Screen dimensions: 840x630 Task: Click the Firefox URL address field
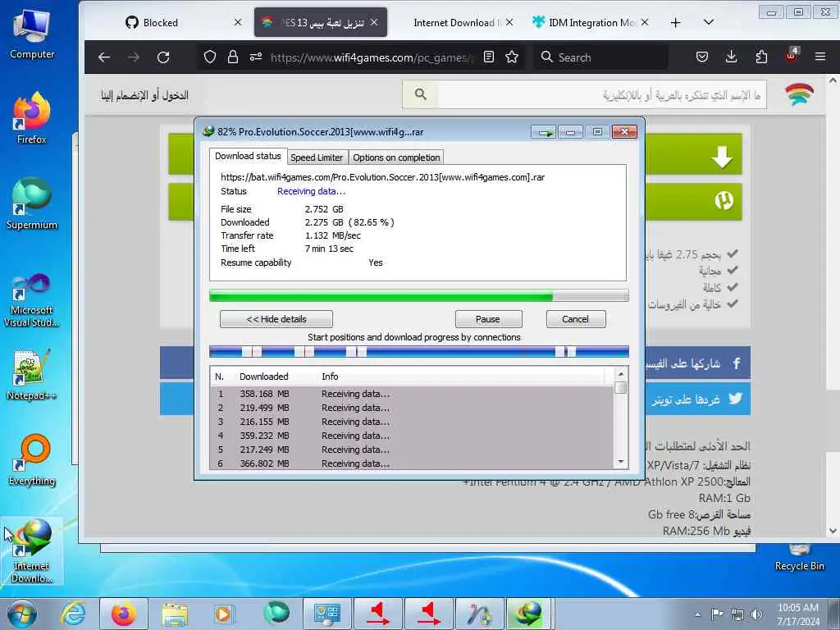pyautogui.click(x=371, y=57)
